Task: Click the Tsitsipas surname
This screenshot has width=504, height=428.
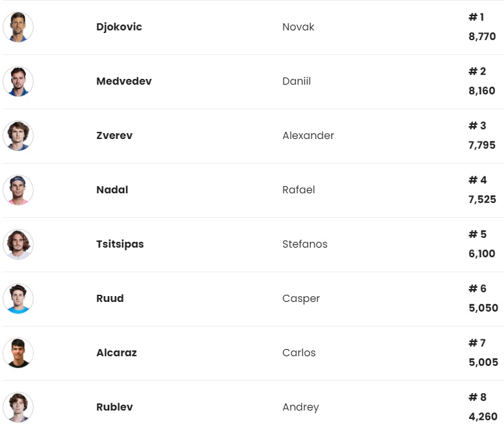Action: [120, 244]
